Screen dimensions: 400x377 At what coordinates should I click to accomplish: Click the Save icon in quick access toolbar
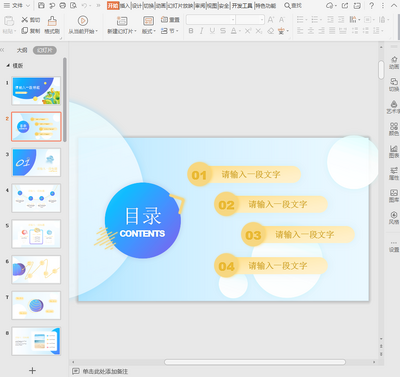[x=41, y=6]
